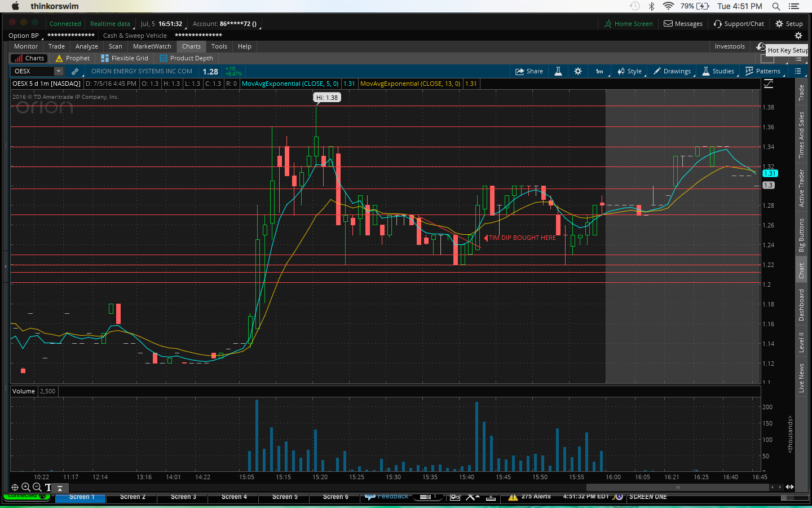The image size is (812, 508).
Task: Open macOS Wi-Fi menu
Action: pos(668,6)
